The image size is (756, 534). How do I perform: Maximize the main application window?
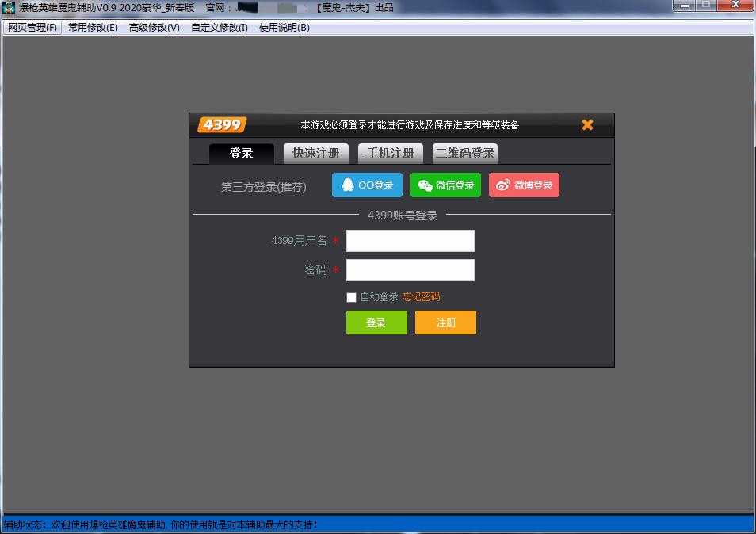[x=705, y=6]
